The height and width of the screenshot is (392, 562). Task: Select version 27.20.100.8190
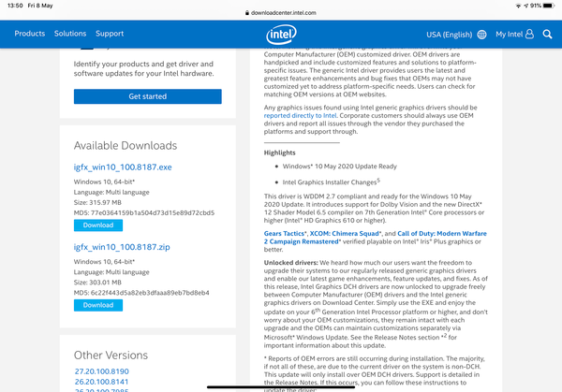pos(102,371)
